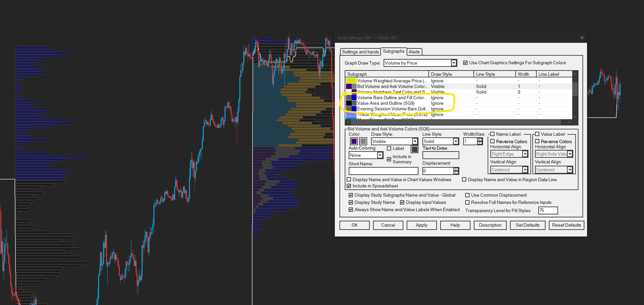Switch to Settings and Inputs tab
Viewport: 644px width, 305px height.
[x=360, y=52]
